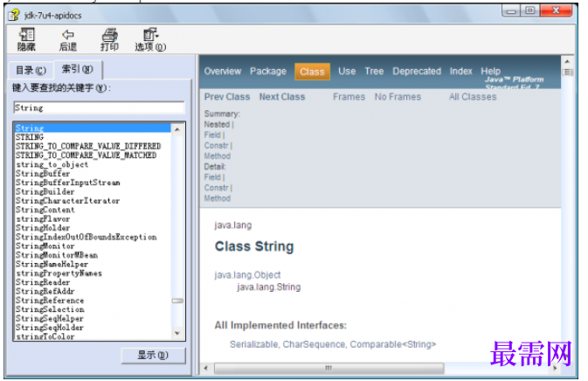Click the 打印 (Print) printer icon
Viewport: 588px width, 381px height.
pos(109,34)
